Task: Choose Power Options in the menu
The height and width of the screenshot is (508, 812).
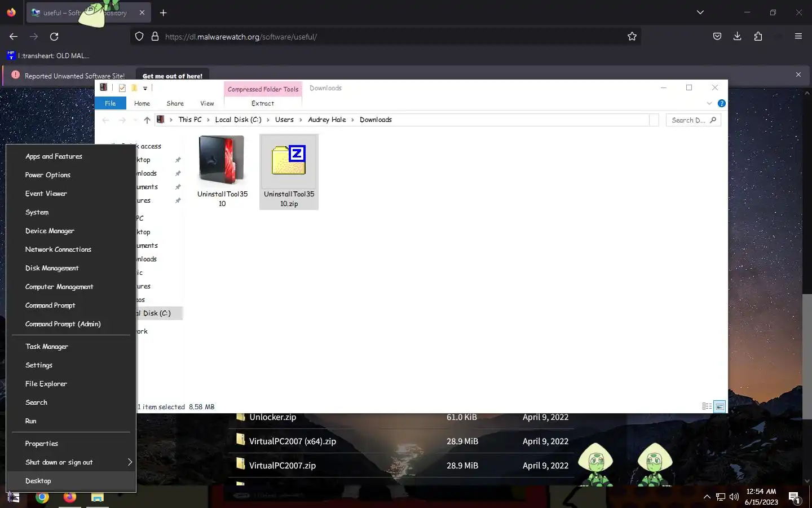Action: (x=71, y=175)
